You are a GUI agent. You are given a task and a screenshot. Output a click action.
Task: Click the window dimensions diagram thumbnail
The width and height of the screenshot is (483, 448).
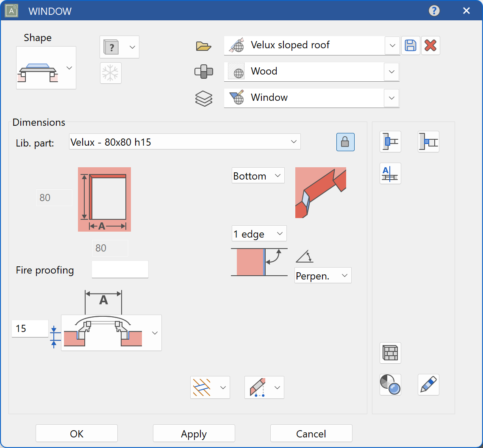[x=104, y=199]
